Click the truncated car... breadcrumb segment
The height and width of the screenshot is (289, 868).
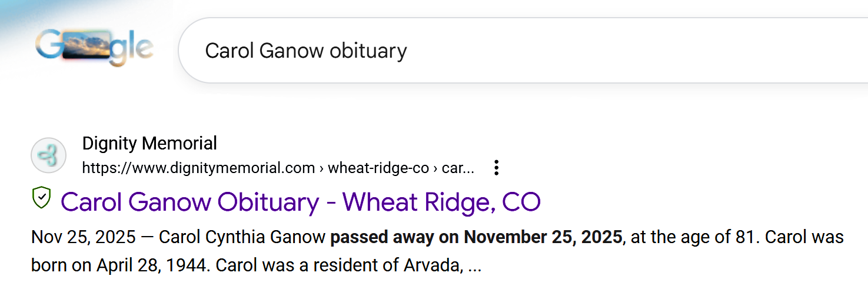tap(458, 168)
